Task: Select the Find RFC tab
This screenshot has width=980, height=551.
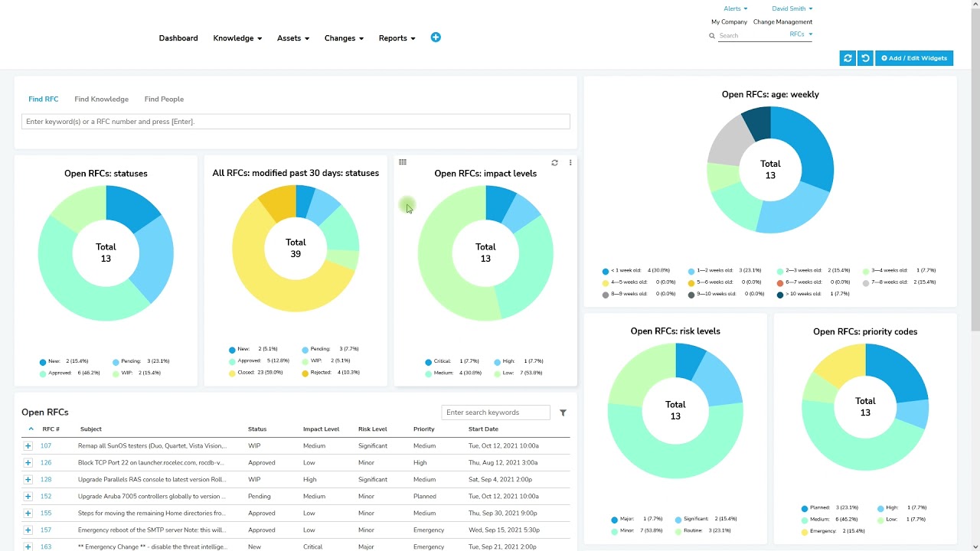Action: (44, 99)
